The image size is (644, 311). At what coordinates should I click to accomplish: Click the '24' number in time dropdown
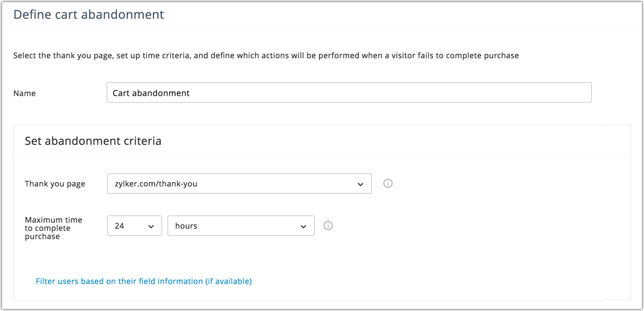point(120,226)
